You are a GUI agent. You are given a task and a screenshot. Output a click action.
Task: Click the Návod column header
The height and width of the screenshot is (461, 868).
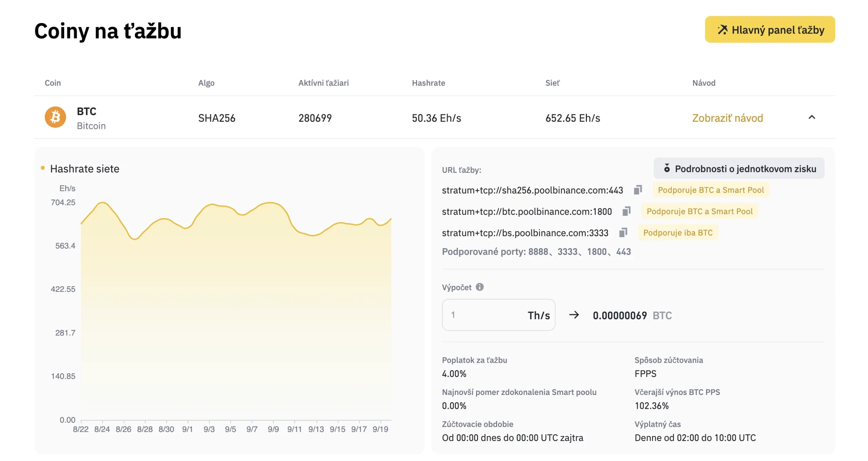704,83
